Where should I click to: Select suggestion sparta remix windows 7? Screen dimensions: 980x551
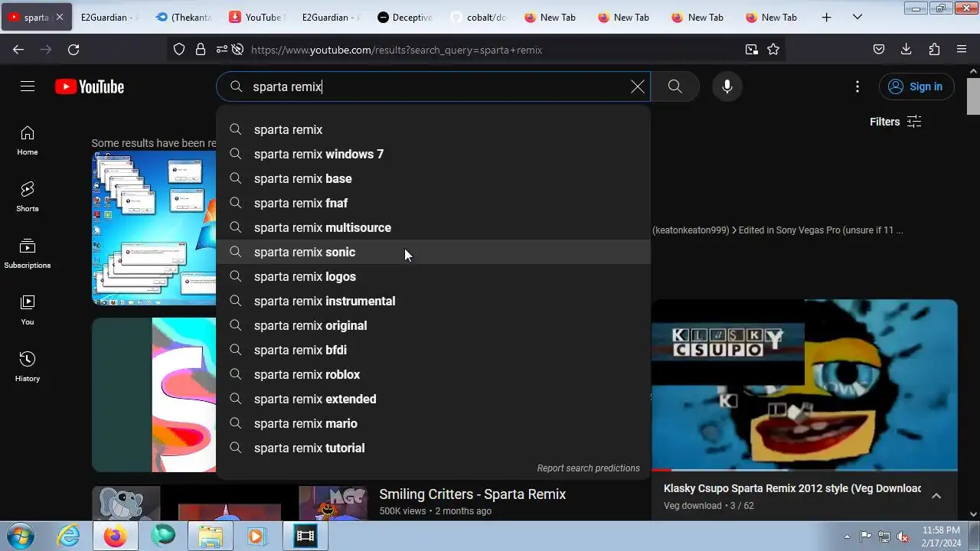coord(433,154)
